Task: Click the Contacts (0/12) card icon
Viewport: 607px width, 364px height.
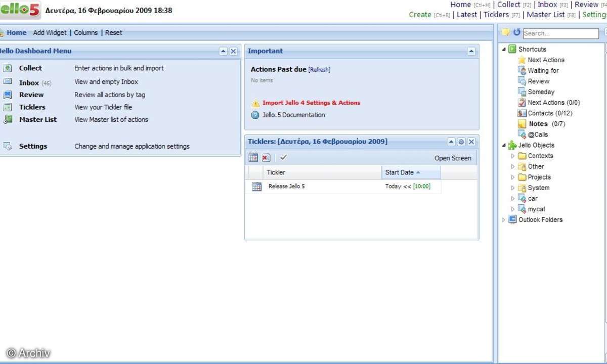Action: 522,113
